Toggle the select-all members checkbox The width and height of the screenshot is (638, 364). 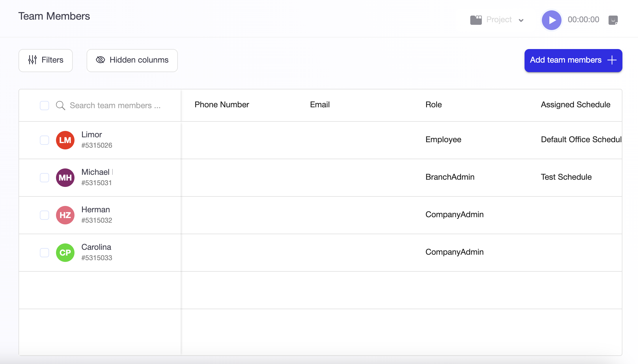[44, 106]
